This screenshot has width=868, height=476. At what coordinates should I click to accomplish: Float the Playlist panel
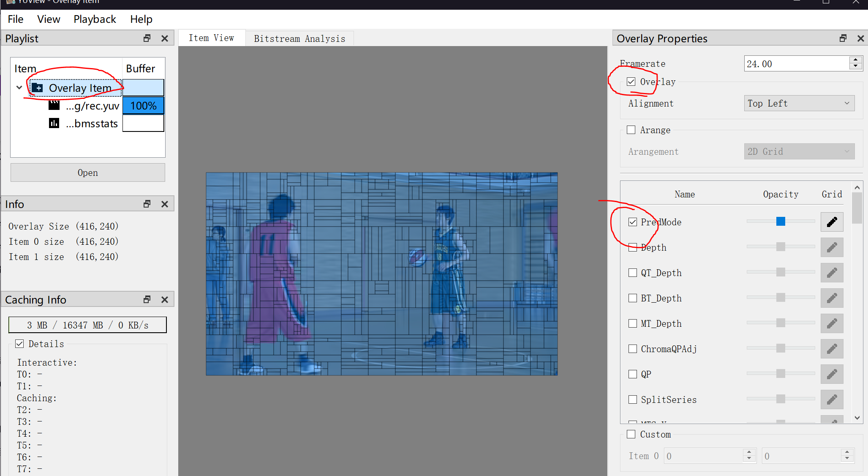(147, 38)
